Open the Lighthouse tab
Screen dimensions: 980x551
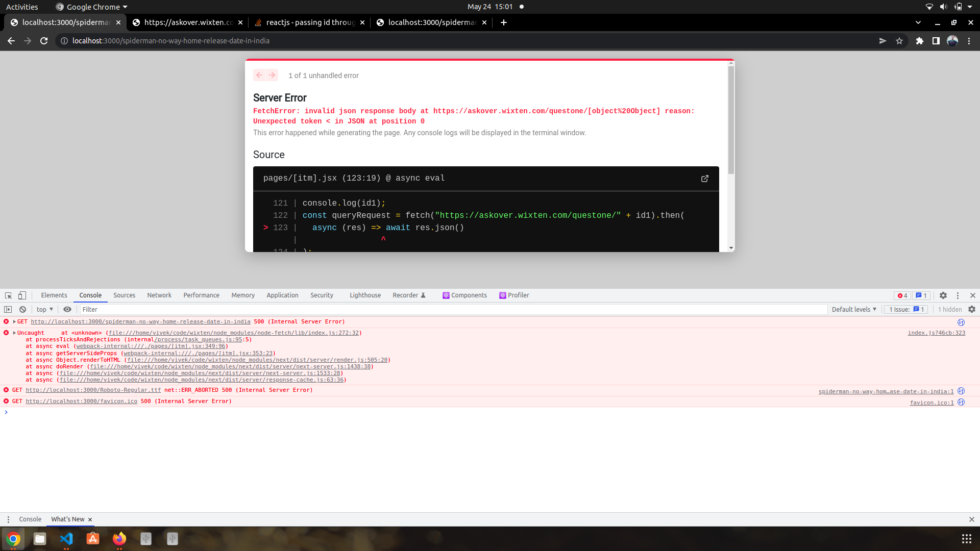pos(365,295)
